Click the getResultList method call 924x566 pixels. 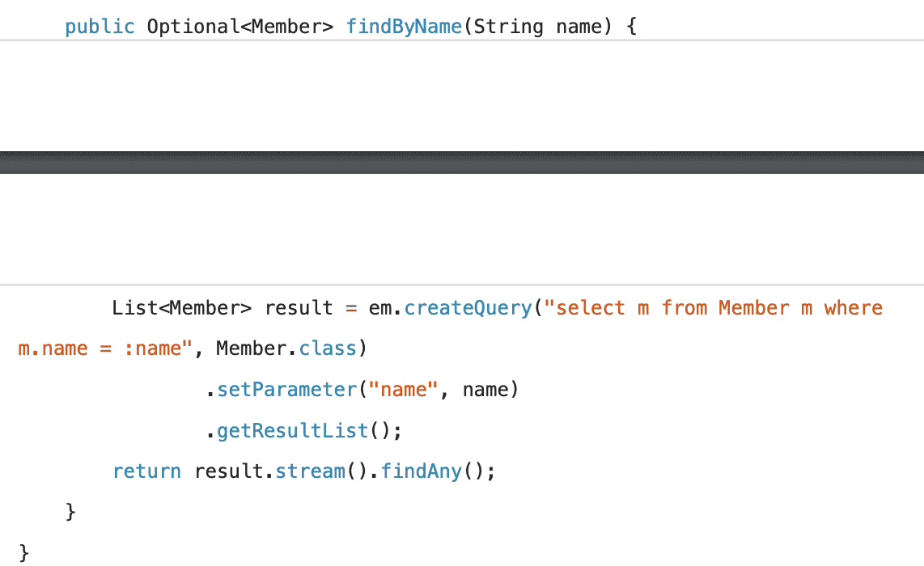292,430
